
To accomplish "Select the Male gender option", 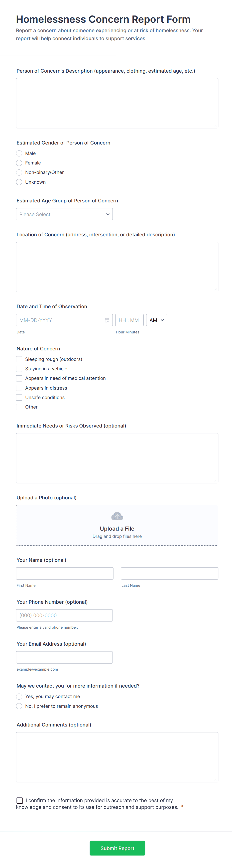I will pos(19,153).
